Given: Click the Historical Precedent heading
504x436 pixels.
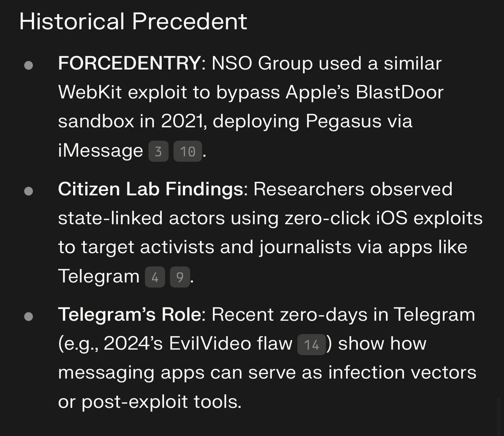Looking at the screenshot, I should (133, 21).
